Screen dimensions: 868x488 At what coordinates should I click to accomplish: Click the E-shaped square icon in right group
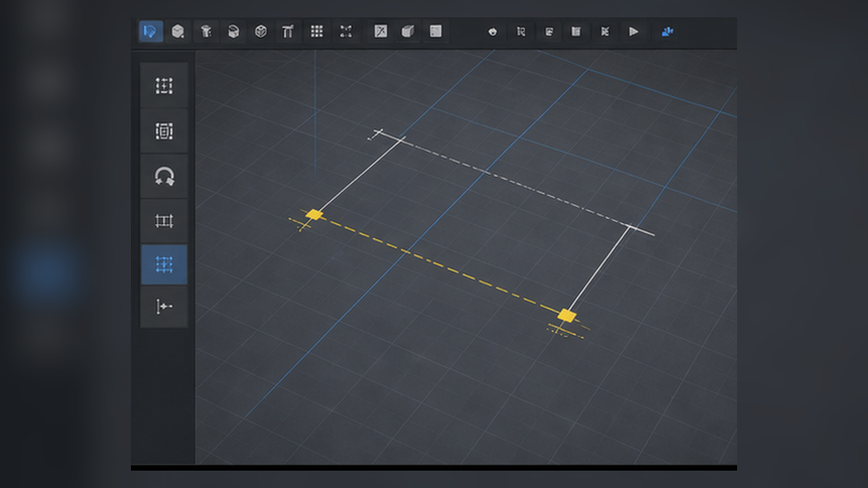tap(549, 32)
